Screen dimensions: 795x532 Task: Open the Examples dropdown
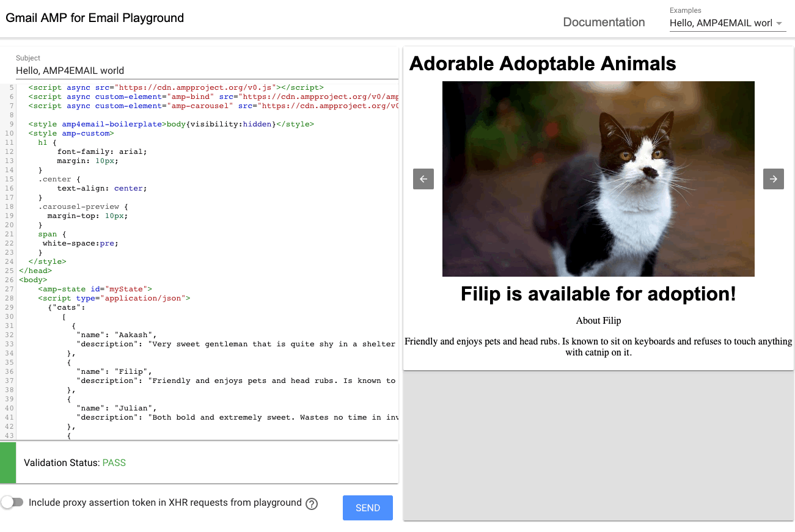727,23
